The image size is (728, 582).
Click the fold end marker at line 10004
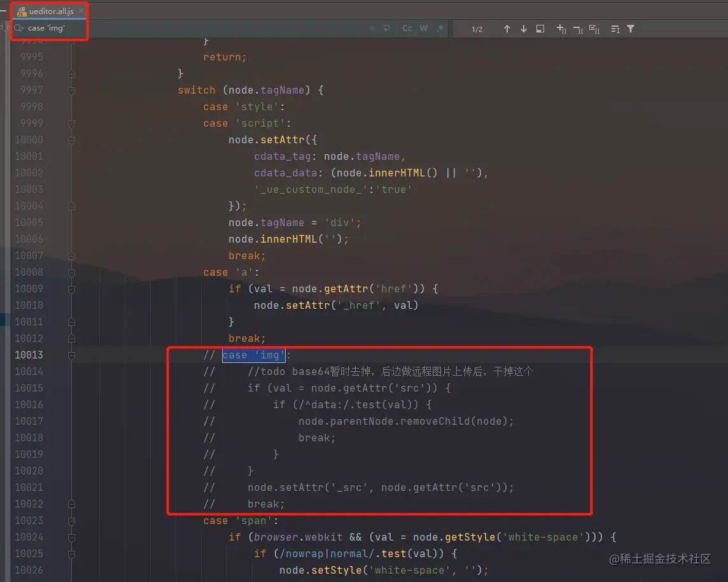pyautogui.click(x=71, y=206)
